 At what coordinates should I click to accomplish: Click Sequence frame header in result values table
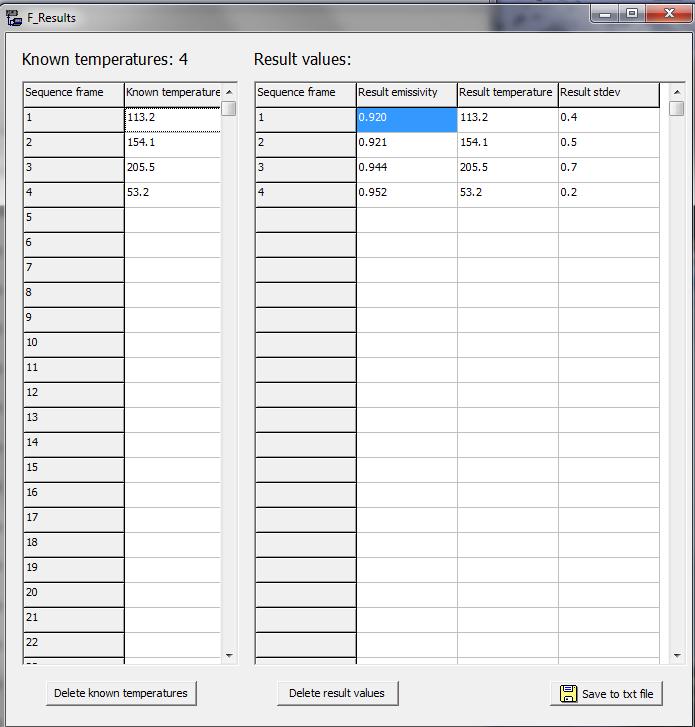306,95
